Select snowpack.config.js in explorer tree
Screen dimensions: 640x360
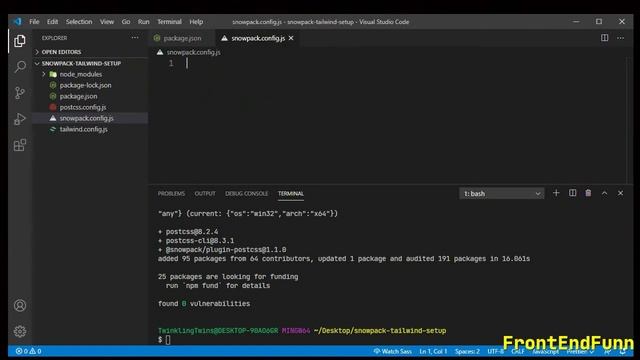[x=87, y=118]
